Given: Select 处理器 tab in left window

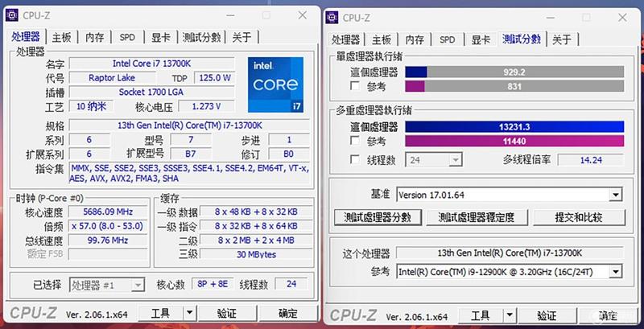Looking at the screenshot, I should coord(26,36).
